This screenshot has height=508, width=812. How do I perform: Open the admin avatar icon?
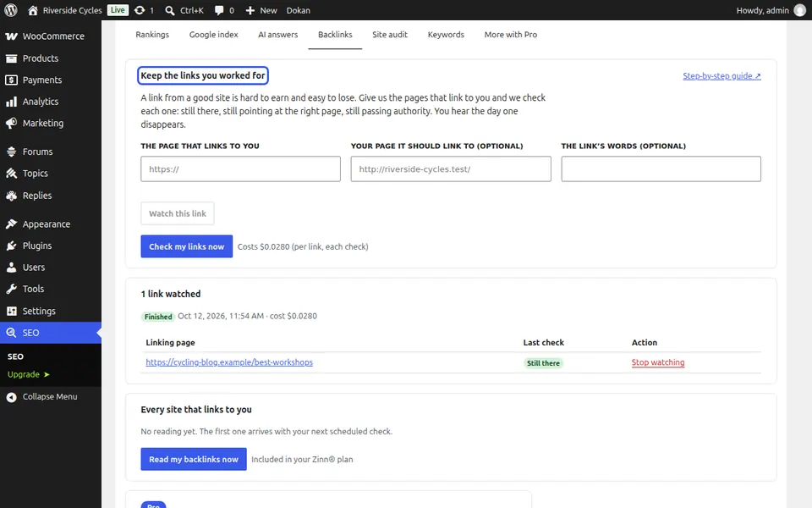pyautogui.click(x=800, y=10)
